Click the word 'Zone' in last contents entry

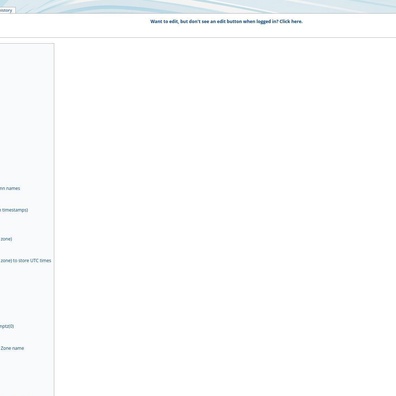click(6, 348)
